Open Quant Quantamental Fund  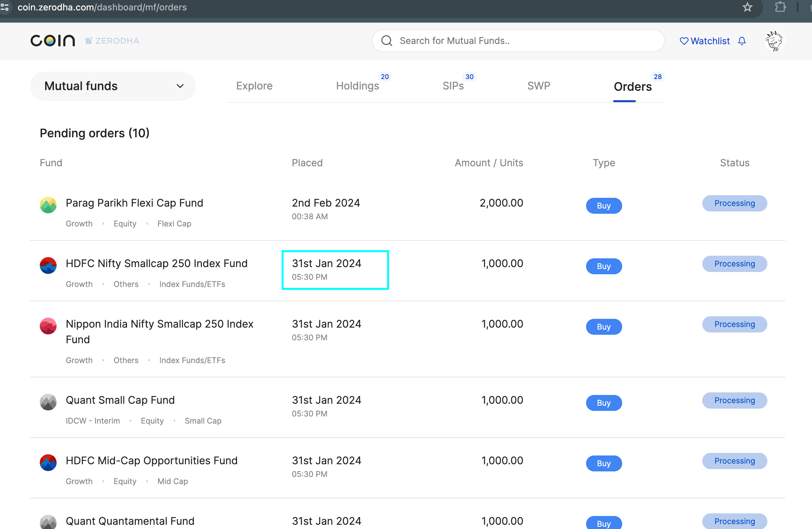click(x=130, y=521)
